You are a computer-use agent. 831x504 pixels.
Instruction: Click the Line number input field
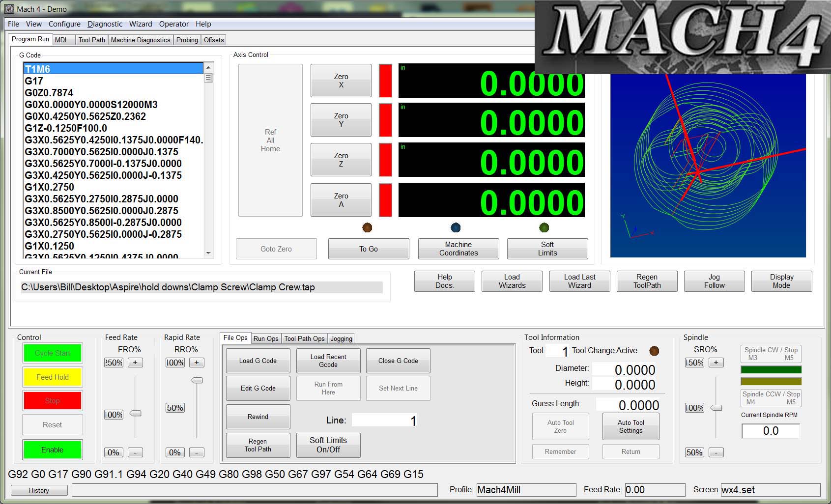point(384,420)
